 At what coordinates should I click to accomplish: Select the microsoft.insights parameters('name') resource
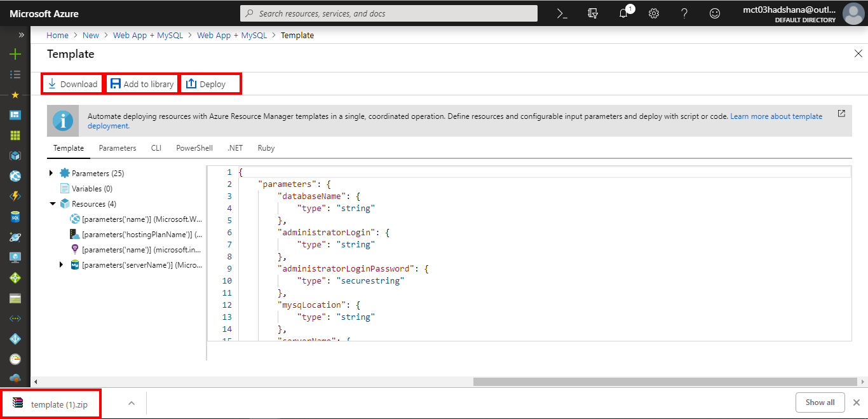point(142,250)
